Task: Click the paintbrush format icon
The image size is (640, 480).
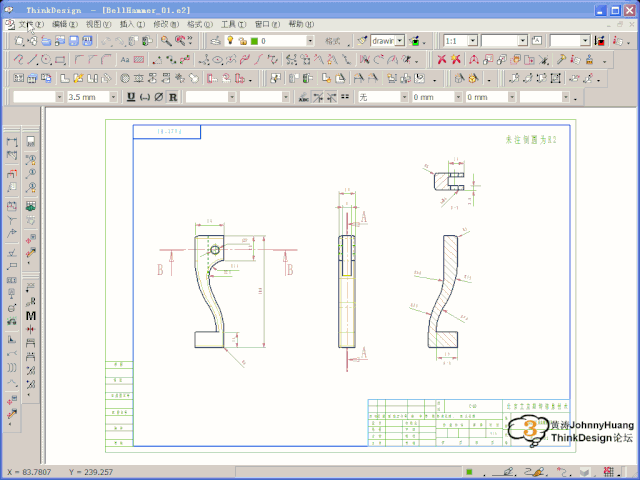Action: tap(362, 41)
